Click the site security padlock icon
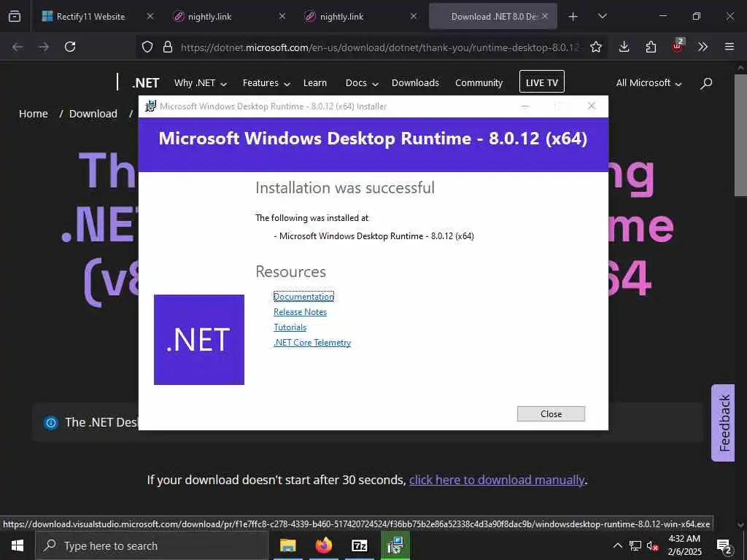The image size is (747, 560). [167, 47]
